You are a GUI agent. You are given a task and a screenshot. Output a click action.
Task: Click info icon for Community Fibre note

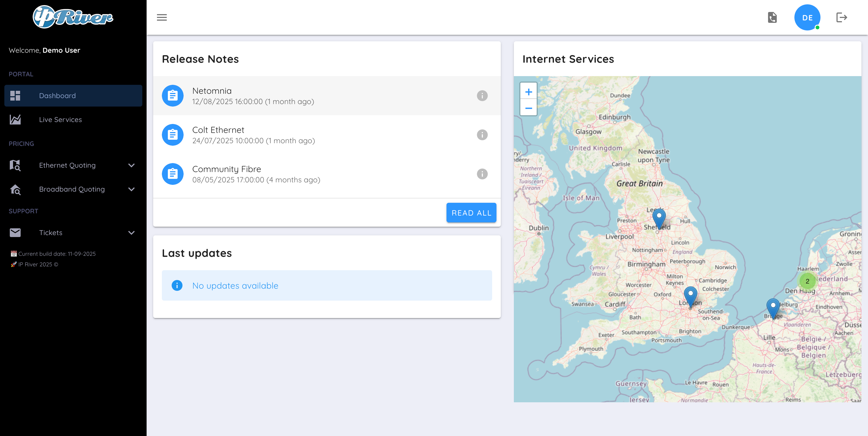tap(482, 174)
